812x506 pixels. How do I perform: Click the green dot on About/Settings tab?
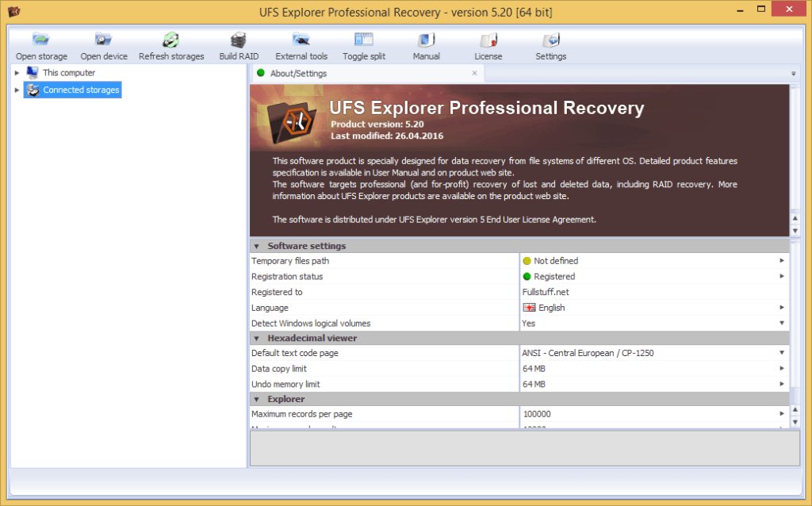tap(261, 73)
